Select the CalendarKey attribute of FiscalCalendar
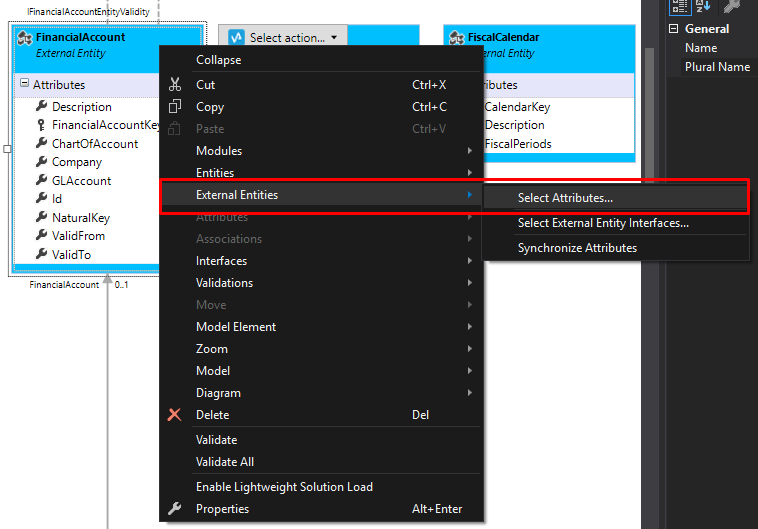Viewport: 758px width, 529px height. point(517,107)
